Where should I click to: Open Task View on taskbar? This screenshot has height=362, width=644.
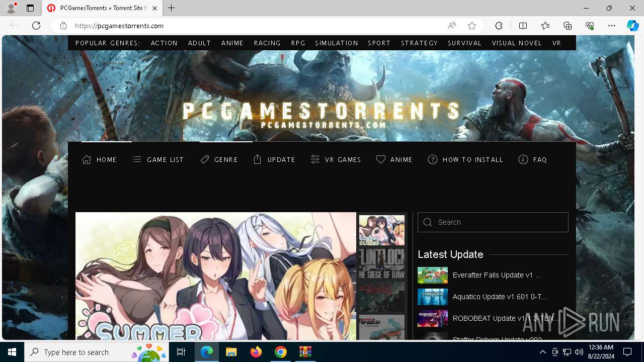[181, 352]
